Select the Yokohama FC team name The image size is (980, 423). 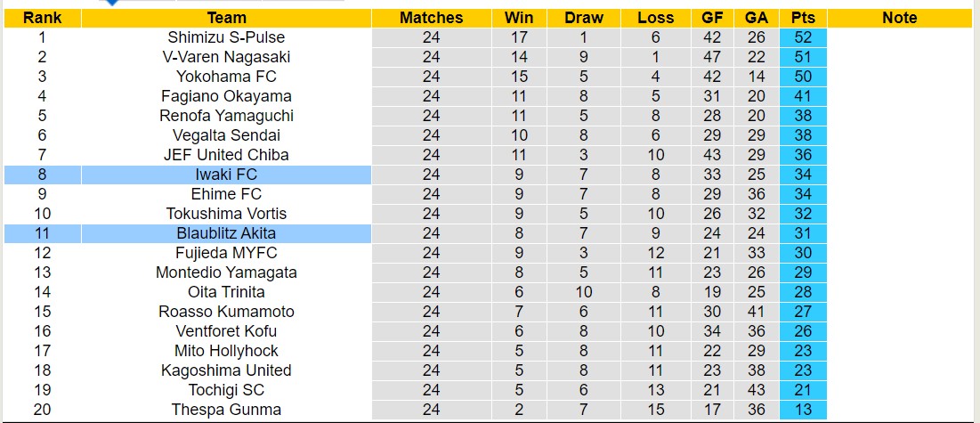pyautogui.click(x=226, y=77)
